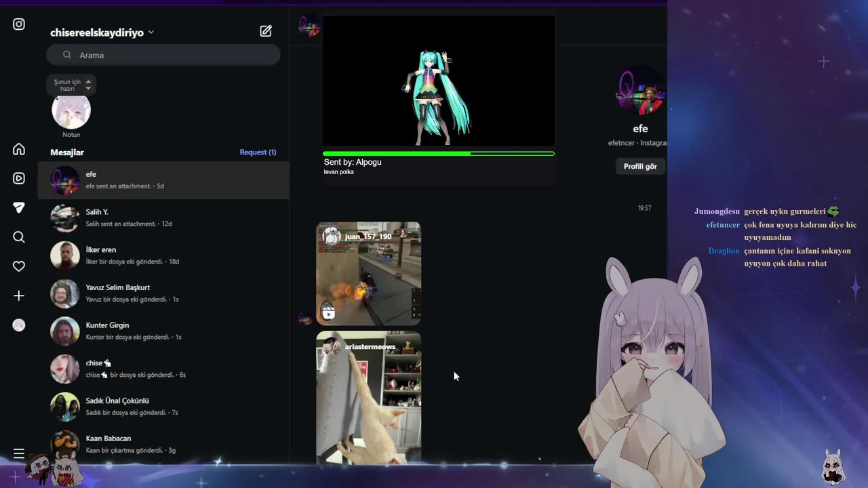
Task: Play the juan_157_190 shared reel
Action: click(x=368, y=274)
